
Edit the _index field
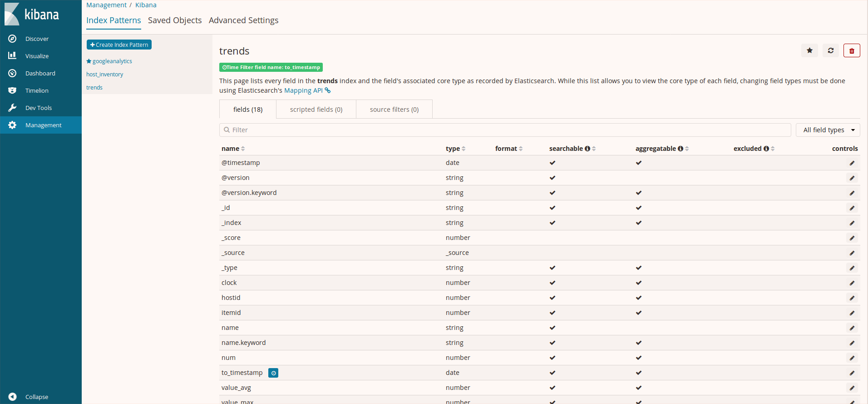[852, 223]
